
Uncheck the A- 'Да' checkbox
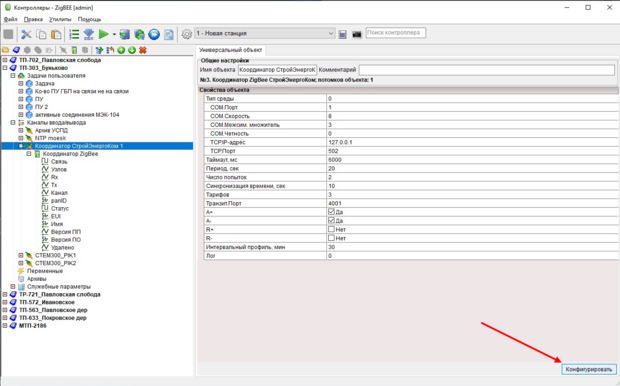click(x=331, y=221)
